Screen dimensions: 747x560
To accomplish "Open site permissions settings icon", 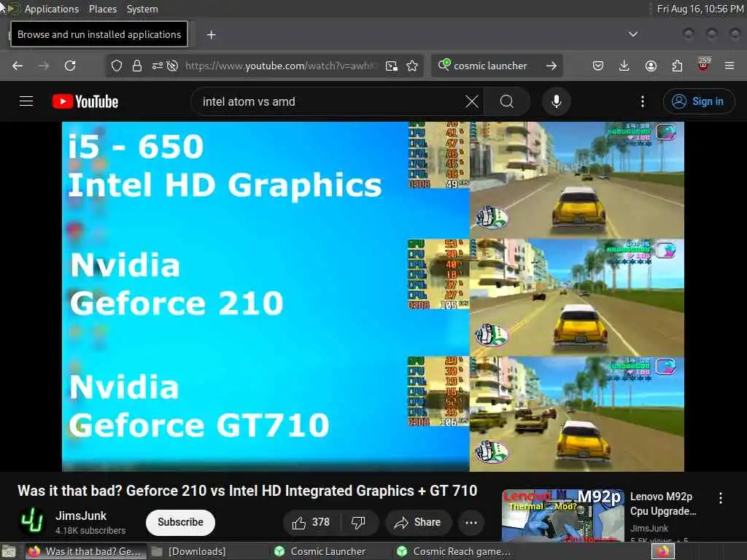I will (x=158, y=66).
